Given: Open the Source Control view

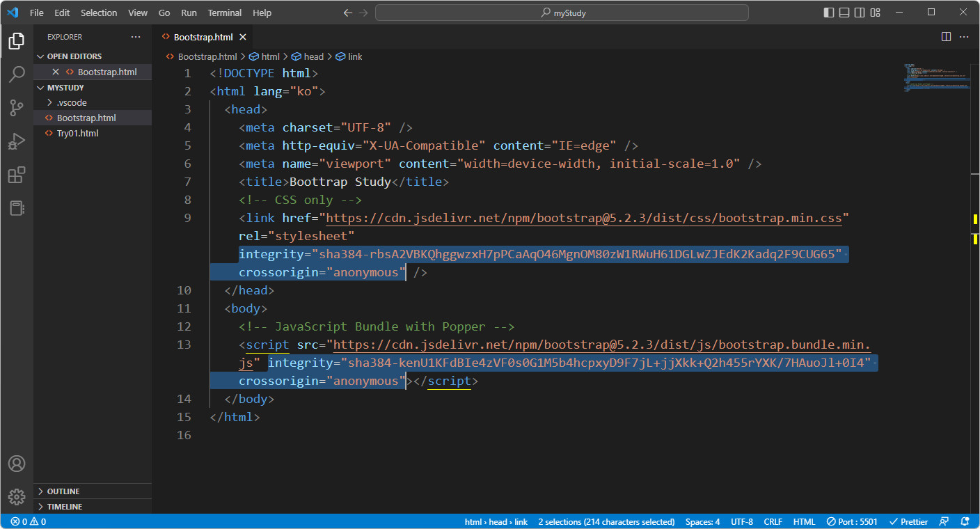Looking at the screenshot, I should [x=17, y=108].
